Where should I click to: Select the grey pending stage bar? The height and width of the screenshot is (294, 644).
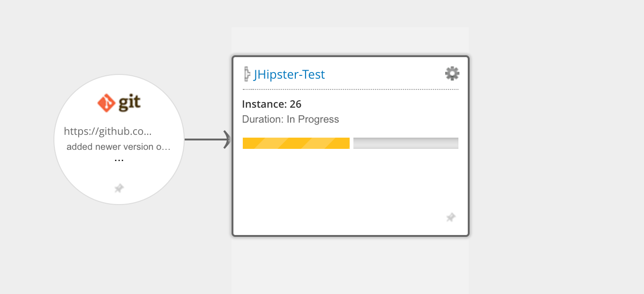click(x=405, y=143)
